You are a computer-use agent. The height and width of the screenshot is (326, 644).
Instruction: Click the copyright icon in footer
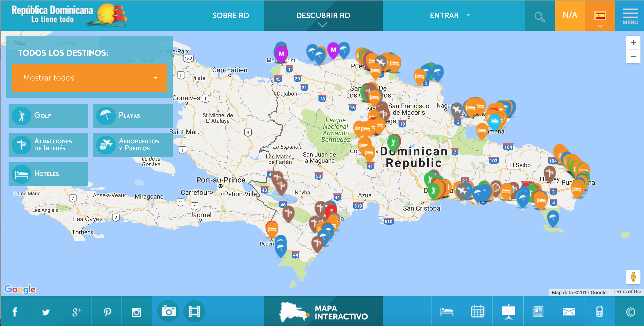[630, 312]
